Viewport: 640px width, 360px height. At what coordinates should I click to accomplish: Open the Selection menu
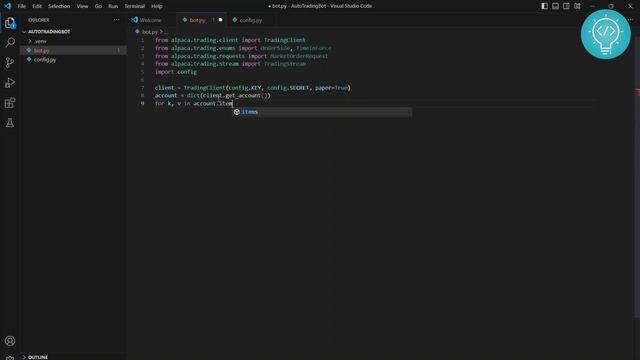[x=59, y=6]
